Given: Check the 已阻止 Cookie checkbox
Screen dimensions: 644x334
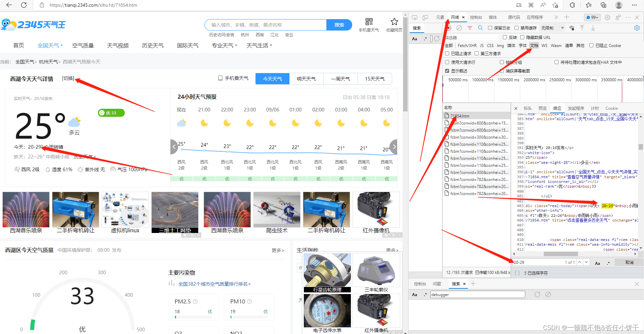Looking at the screenshot, I should tap(591, 45).
